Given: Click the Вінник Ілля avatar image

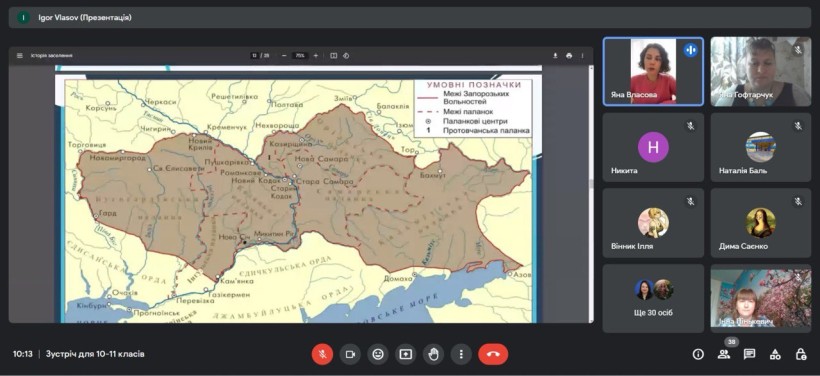Looking at the screenshot, I should coord(653,222).
